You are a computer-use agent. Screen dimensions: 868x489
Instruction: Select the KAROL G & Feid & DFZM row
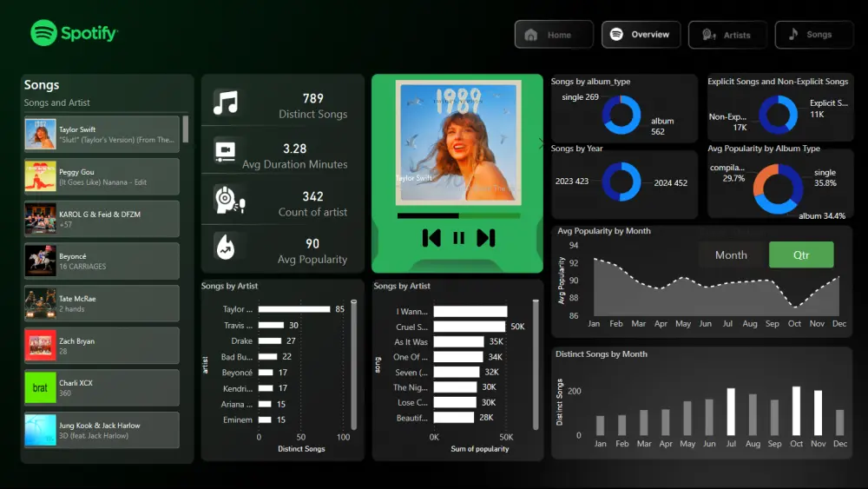(102, 219)
